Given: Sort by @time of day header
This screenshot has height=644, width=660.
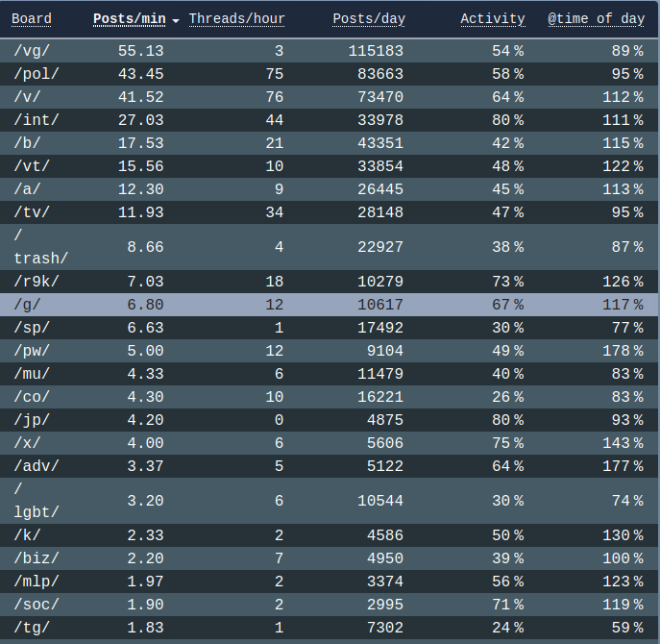Looking at the screenshot, I should pyautogui.click(x=596, y=18).
